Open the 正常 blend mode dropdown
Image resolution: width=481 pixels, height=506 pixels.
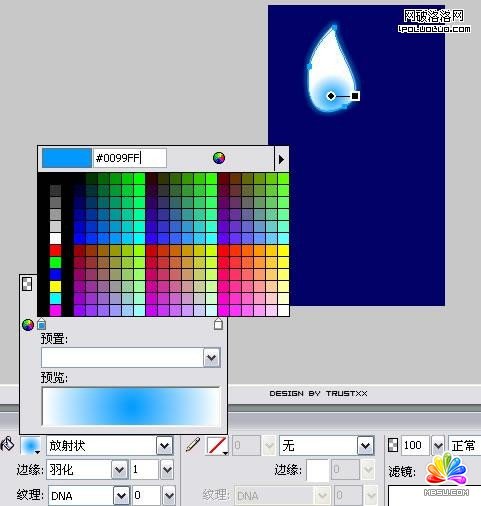pos(465,445)
